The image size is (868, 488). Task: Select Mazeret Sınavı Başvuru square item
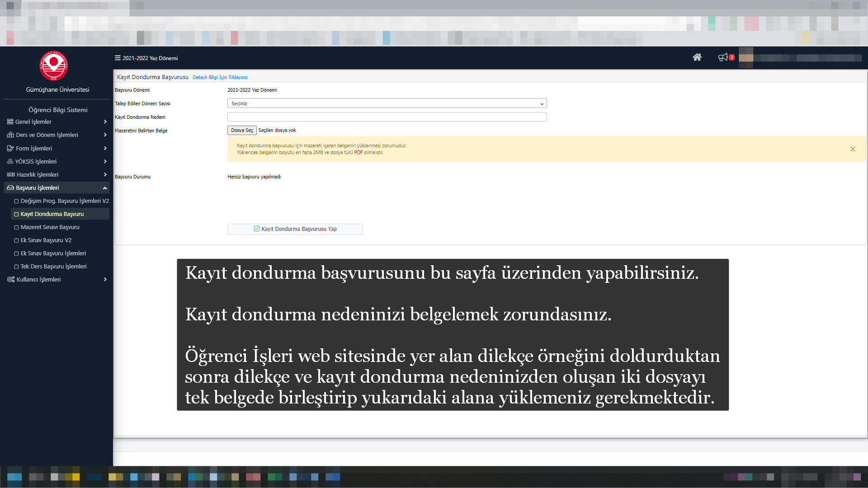[50, 227]
